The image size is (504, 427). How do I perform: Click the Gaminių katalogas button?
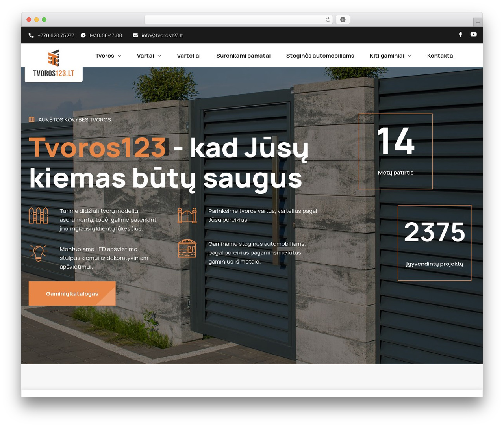coord(72,293)
